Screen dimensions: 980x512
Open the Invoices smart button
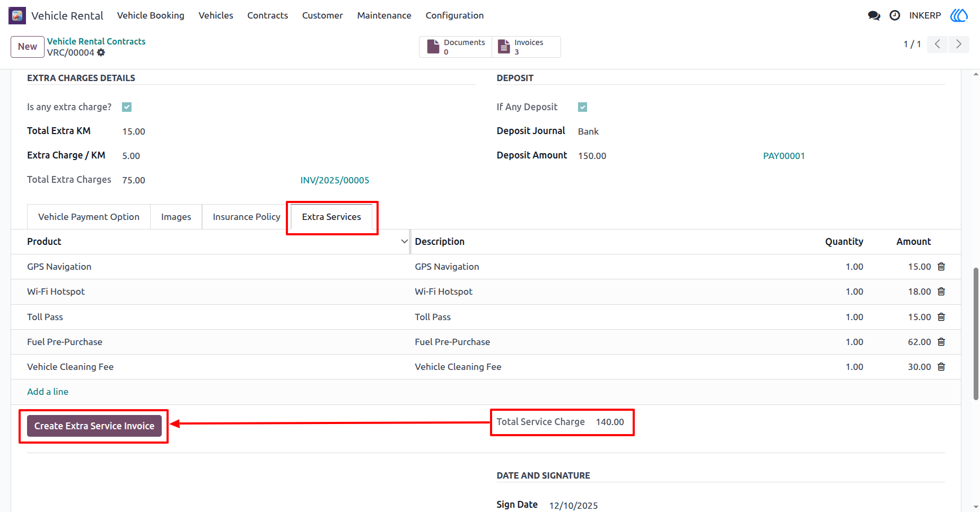526,47
